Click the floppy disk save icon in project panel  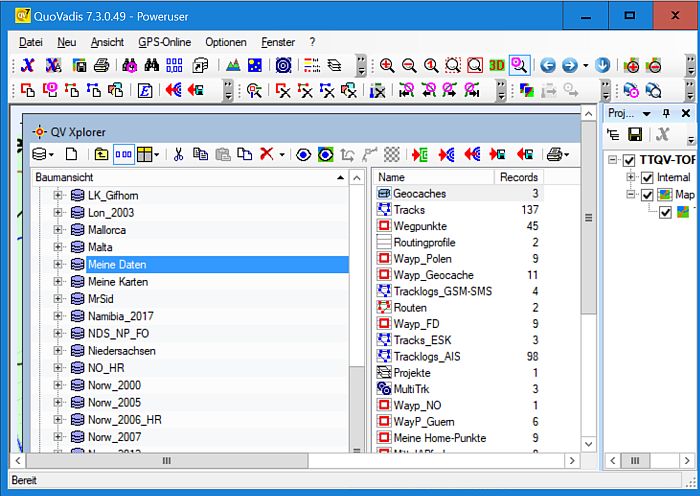click(635, 134)
